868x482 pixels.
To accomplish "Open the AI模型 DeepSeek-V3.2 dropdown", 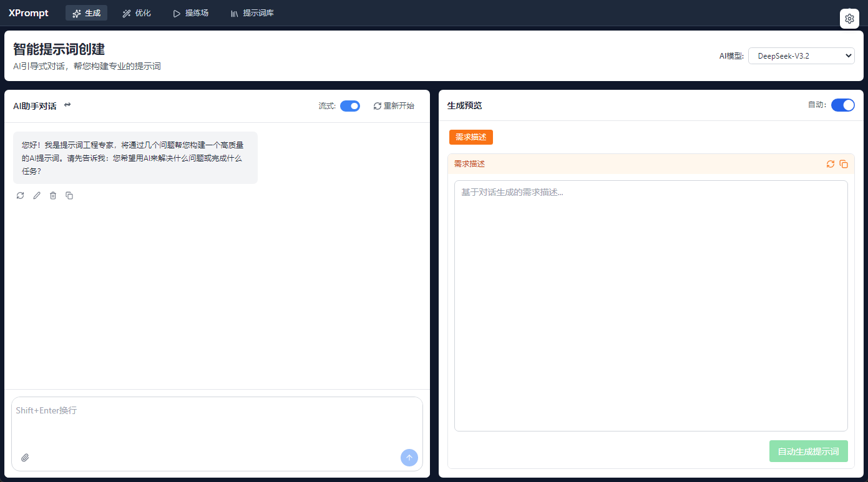I will [801, 55].
